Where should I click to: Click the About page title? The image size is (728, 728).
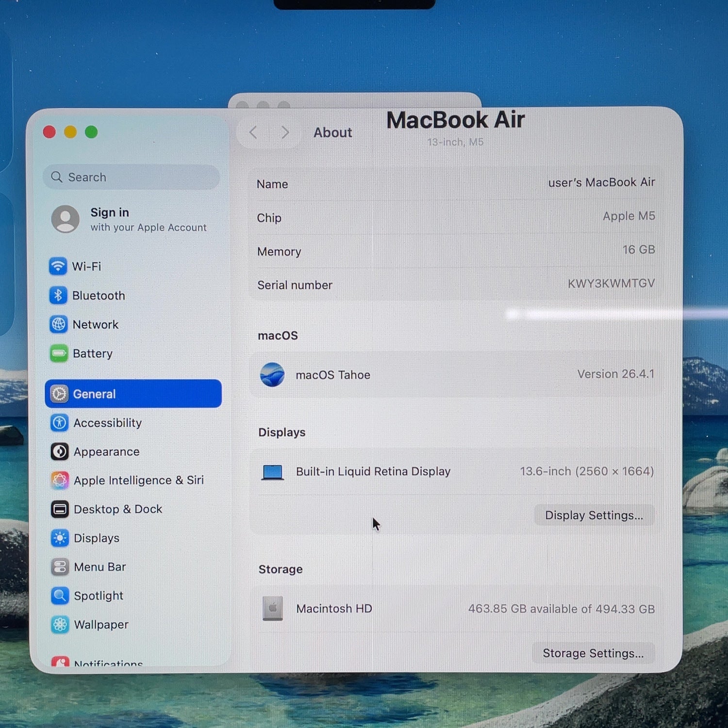333,132
